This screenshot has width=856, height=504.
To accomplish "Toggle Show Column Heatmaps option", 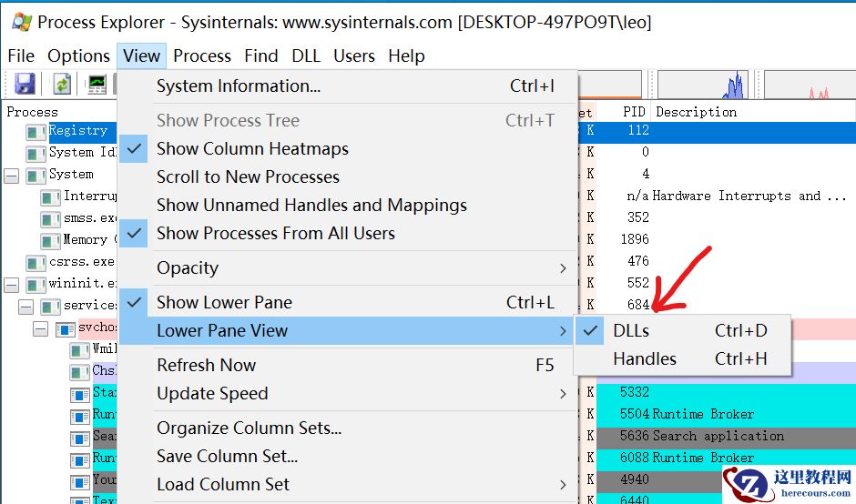I will pyautogui.click(x=348, y=148).
